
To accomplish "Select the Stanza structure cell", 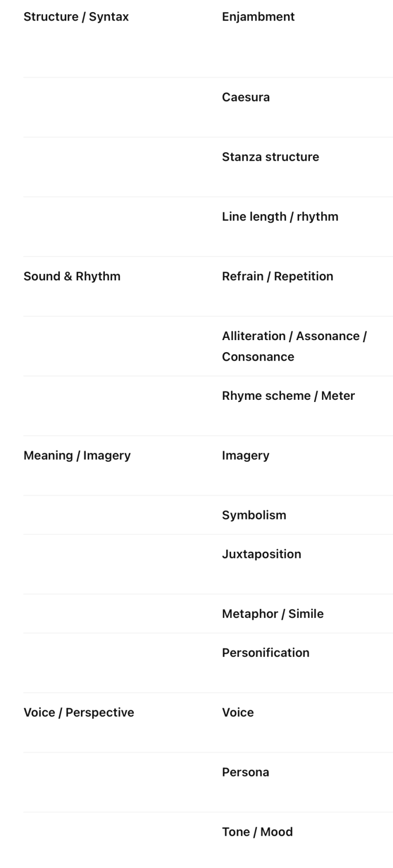I will [270, 157].
